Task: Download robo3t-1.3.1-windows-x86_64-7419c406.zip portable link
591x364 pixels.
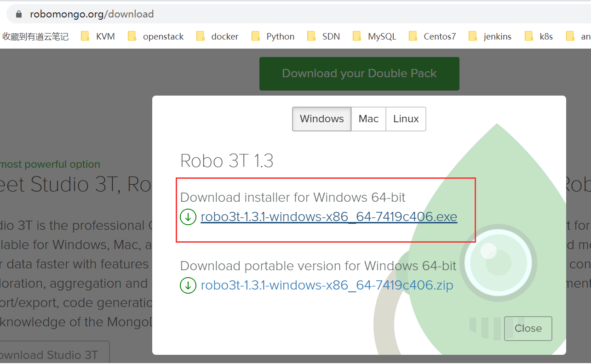Action: [327, 285]
